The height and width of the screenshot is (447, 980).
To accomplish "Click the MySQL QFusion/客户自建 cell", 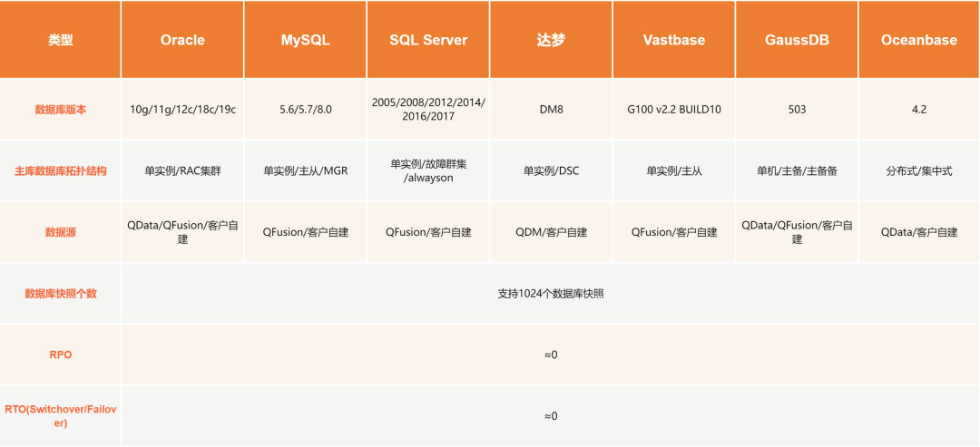I will click(305, 232).
